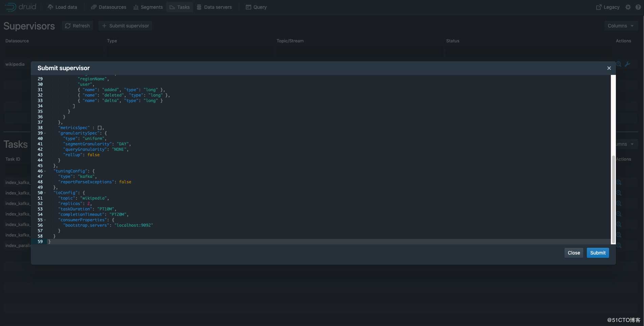
Task: Click the "delta" name on line 33
Action: coord(111,101)
